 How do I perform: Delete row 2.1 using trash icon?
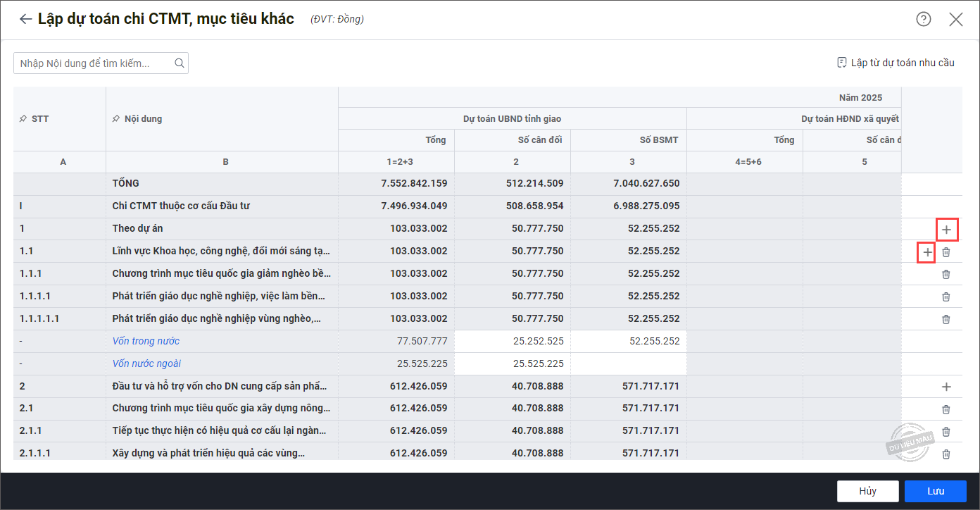(x=946, y=409)
